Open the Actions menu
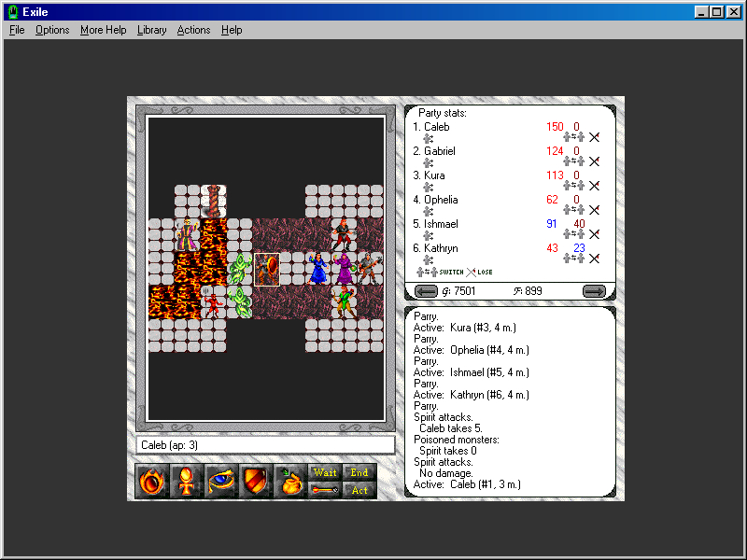This screenshot has width=747, height=560. 193,30
